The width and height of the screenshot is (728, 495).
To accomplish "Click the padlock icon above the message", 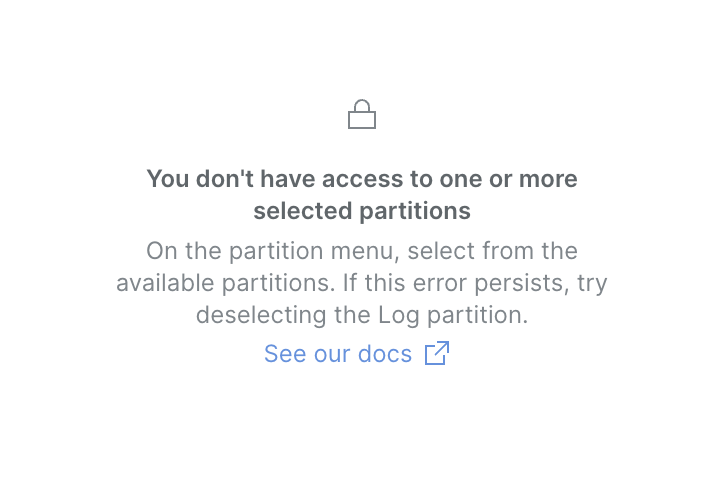I will 362,115.
